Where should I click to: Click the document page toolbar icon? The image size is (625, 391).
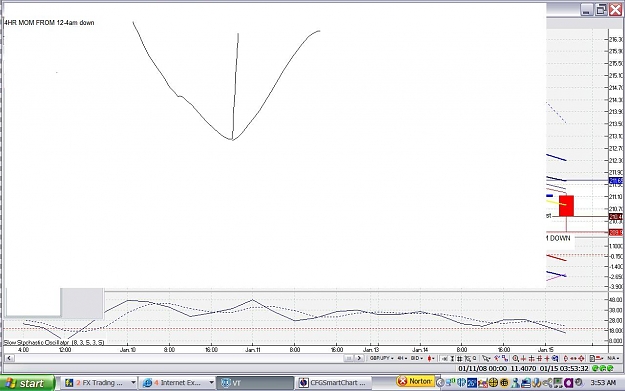592,358
